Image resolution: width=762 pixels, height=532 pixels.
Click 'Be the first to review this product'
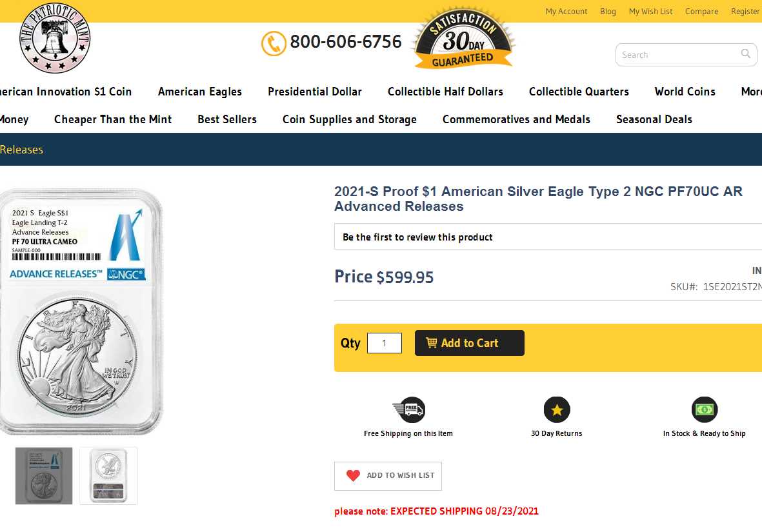pos(417,237)
